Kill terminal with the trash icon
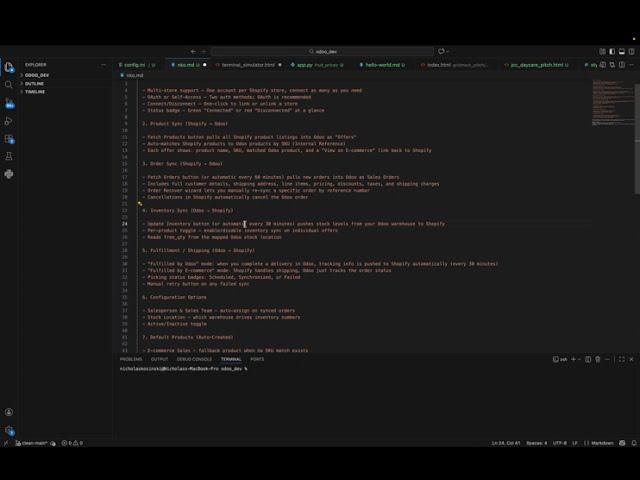Image resolution: width=640 pixels, height=480 pixels. [x=598, y=359]
